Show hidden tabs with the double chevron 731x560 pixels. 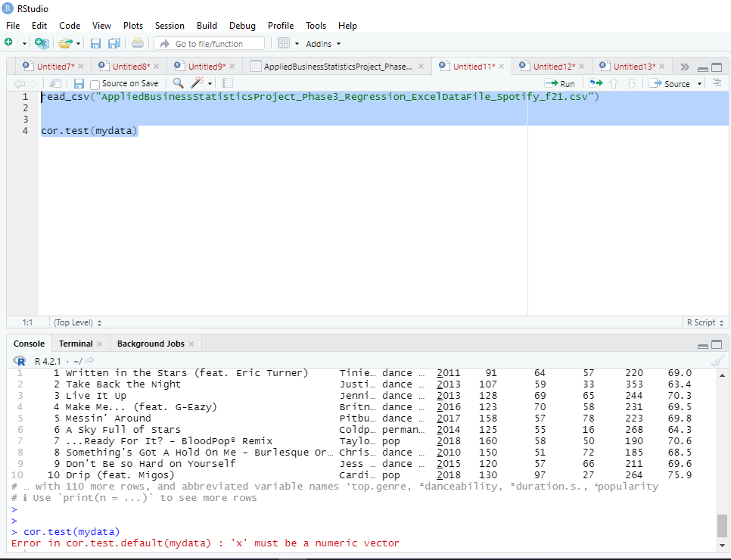tap(685, 67)
